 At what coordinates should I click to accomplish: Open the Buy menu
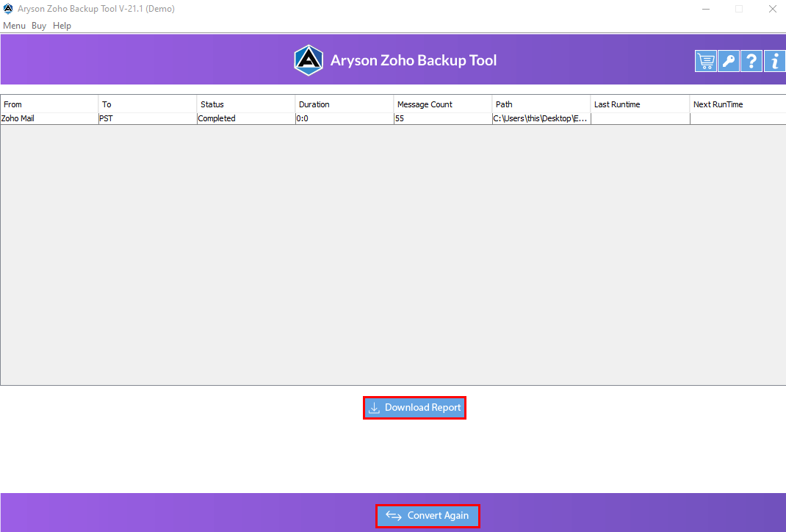point(39,26)
